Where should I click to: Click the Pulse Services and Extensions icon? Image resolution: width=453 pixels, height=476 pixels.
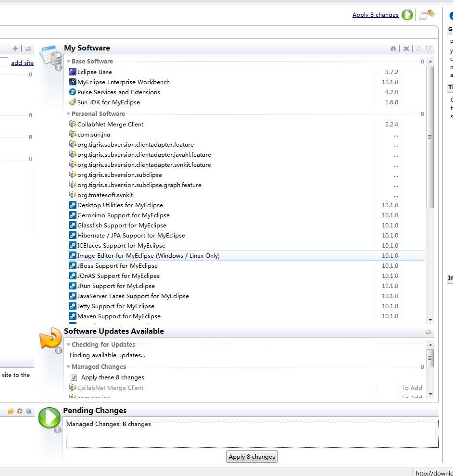73,92
